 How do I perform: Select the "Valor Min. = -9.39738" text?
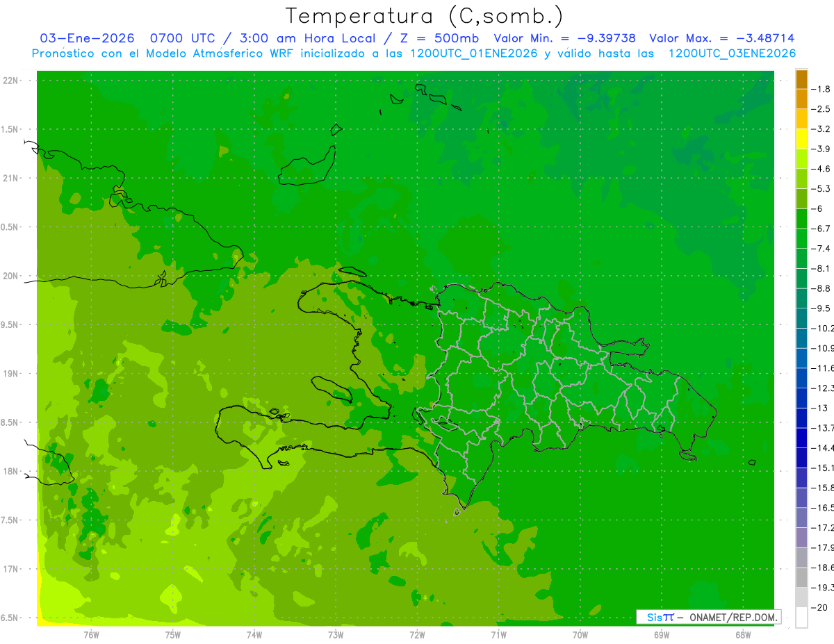564,38
